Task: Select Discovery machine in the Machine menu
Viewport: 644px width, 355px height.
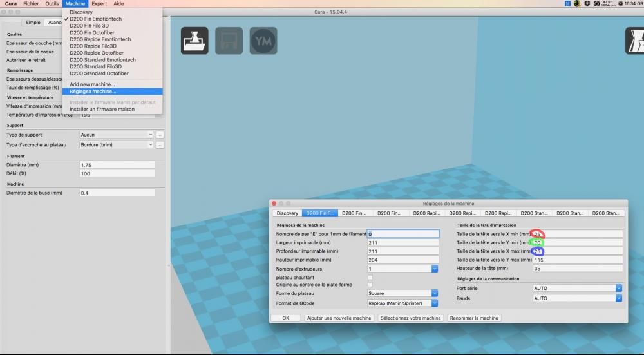Action: point(113,12)
